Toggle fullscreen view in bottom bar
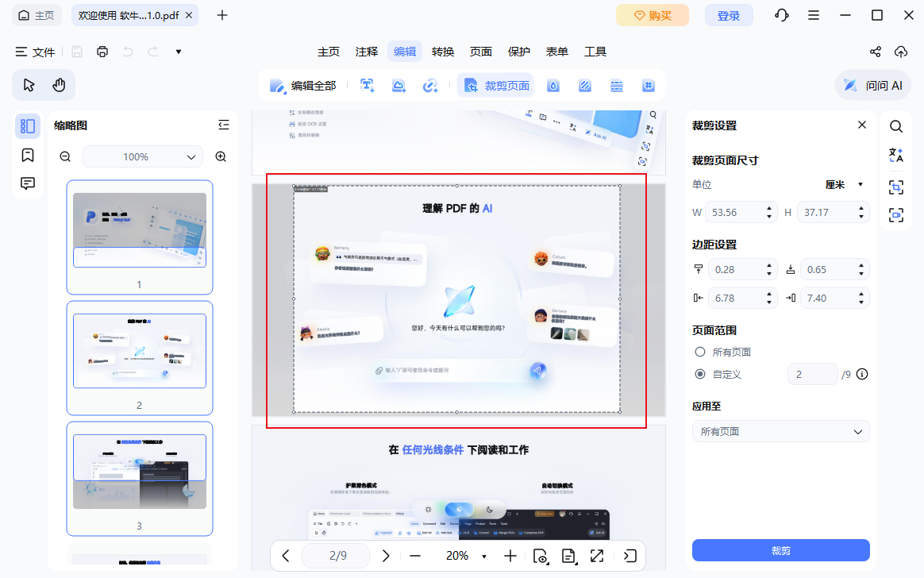The height and width of the screenshot is (578, 924). coord(597,556)
